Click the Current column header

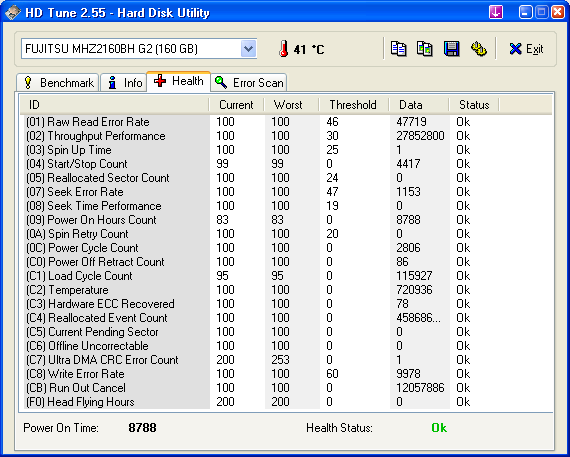(236, 105)
